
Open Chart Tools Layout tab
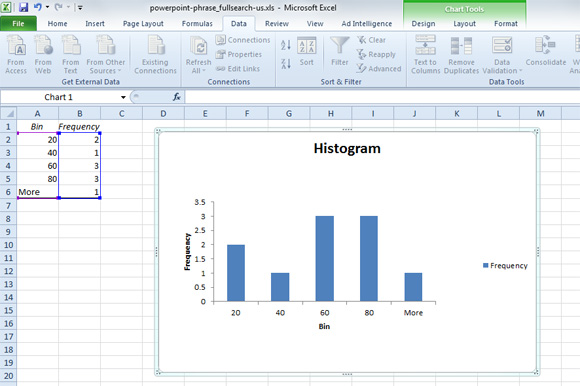pos(465,24)
